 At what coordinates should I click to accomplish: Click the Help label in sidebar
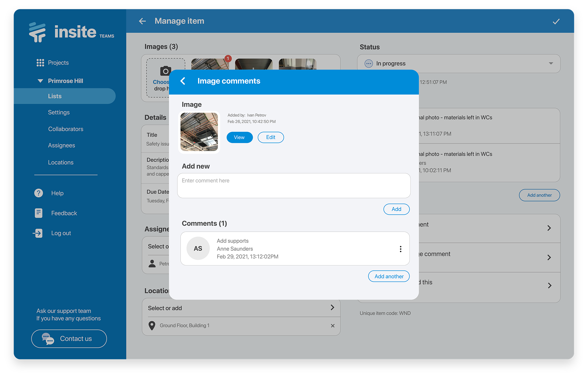coord(57,193)
